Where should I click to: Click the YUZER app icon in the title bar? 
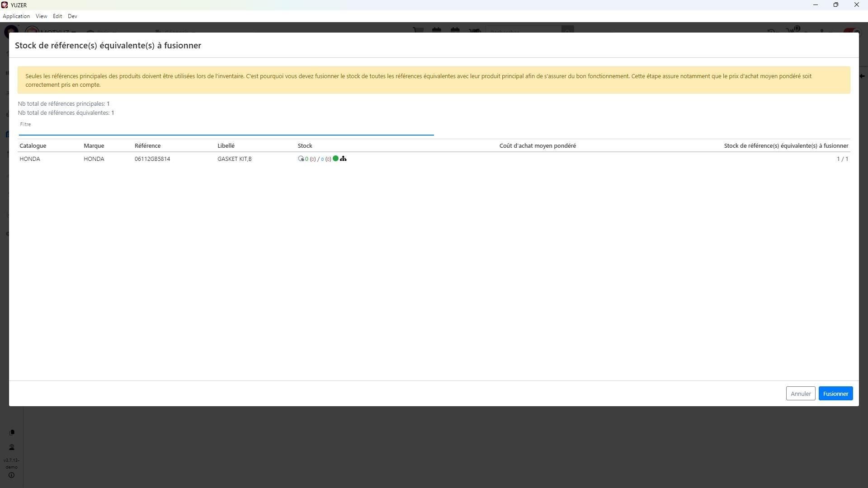click(5, 5)
